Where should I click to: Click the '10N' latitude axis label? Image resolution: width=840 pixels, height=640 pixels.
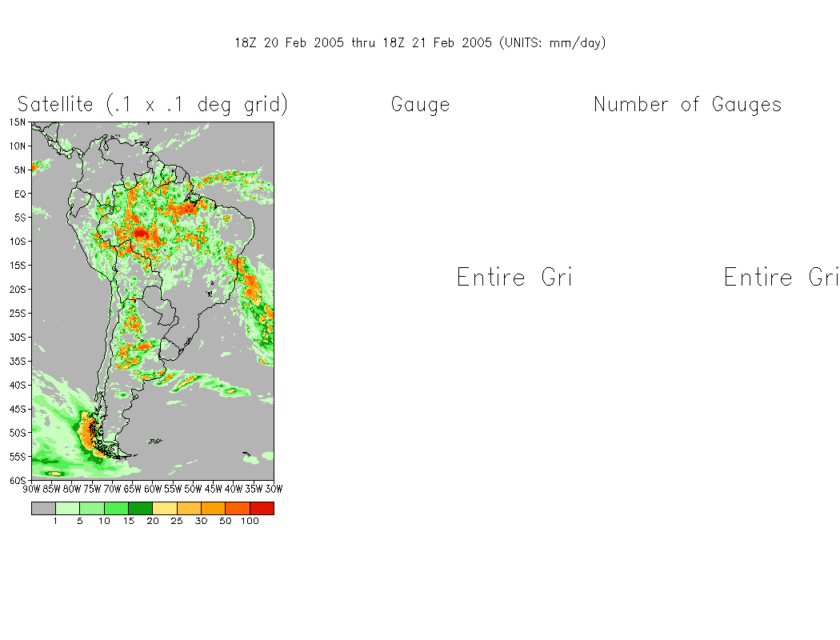(x=17, y=146)
